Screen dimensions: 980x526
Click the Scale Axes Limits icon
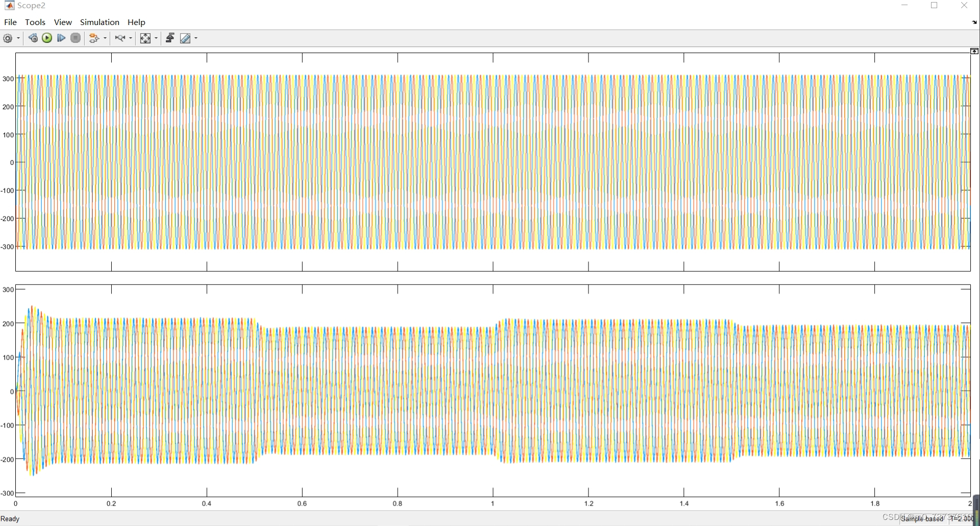click(145, 38)
